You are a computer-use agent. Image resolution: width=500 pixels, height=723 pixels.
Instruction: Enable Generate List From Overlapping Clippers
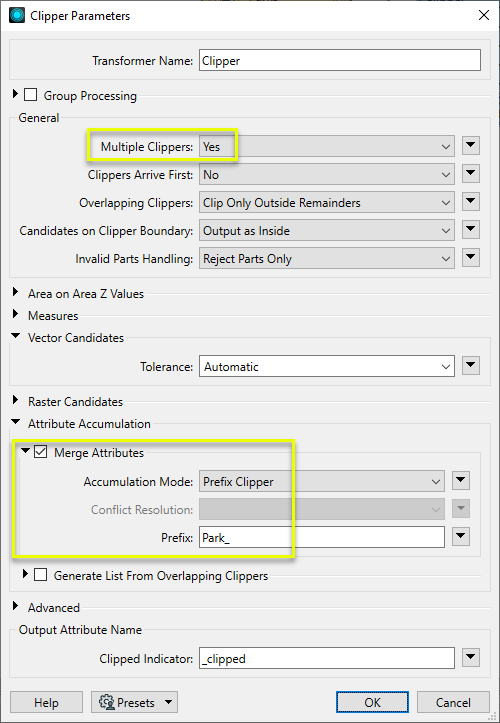pyautogui.click(x=41, y=575)
